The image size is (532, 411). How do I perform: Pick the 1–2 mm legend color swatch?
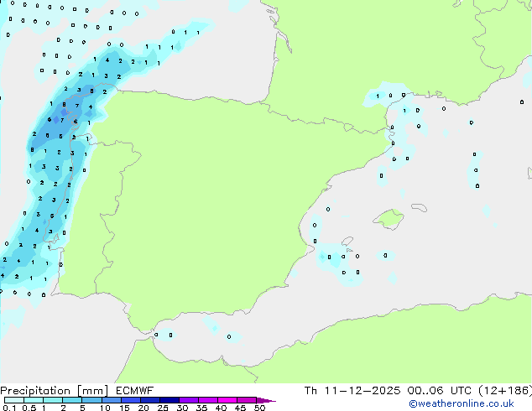tap(53, 400)
